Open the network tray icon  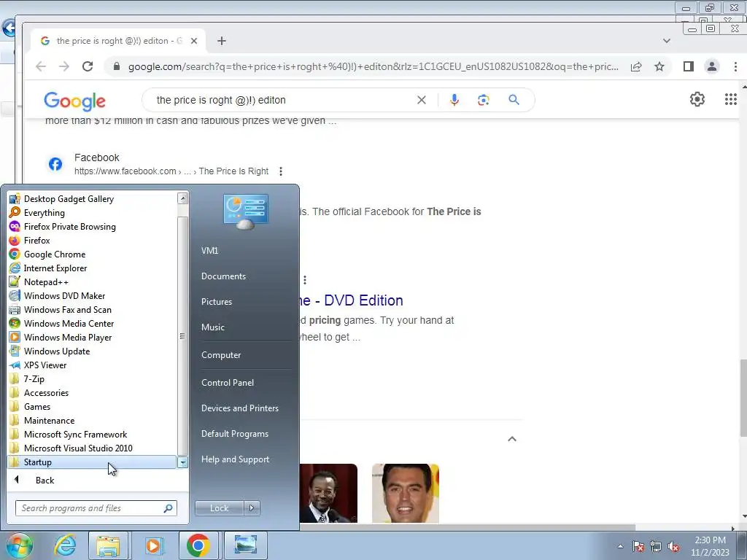pos(656,547)
